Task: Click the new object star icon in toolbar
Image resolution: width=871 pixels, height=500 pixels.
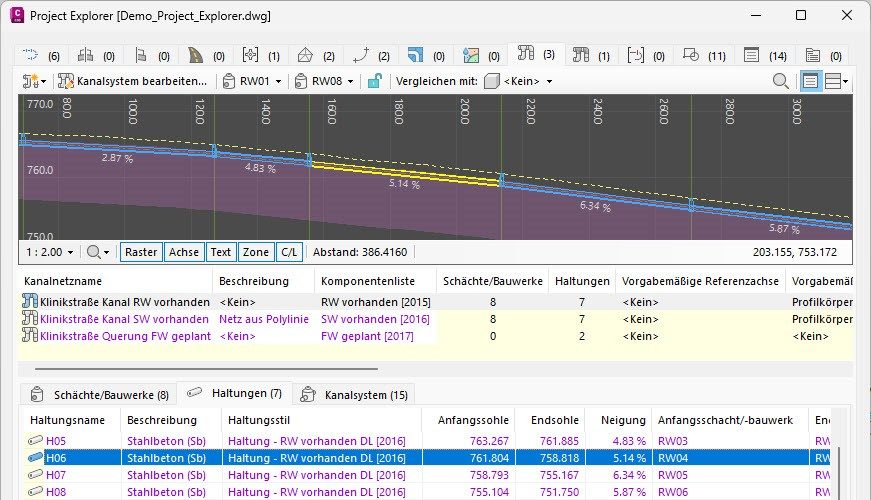Action: 34,81
